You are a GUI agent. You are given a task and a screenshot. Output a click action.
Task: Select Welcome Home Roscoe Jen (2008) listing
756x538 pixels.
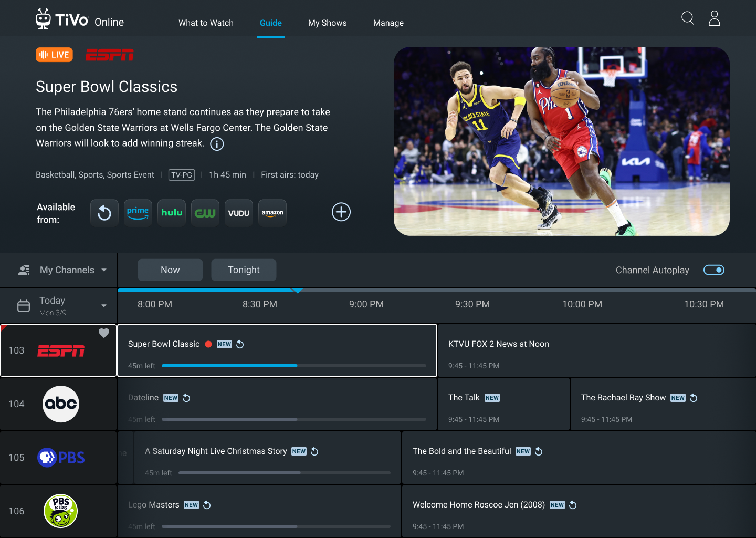(x=579, y=511)
